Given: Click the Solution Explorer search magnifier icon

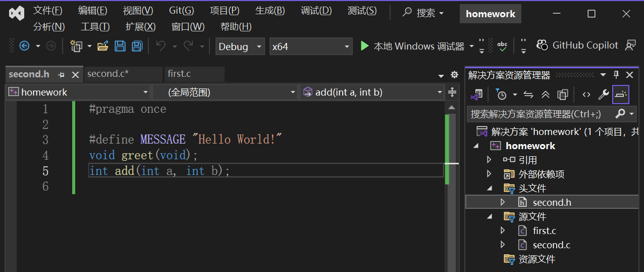Looking at the screenshot, I should [621, 114].
